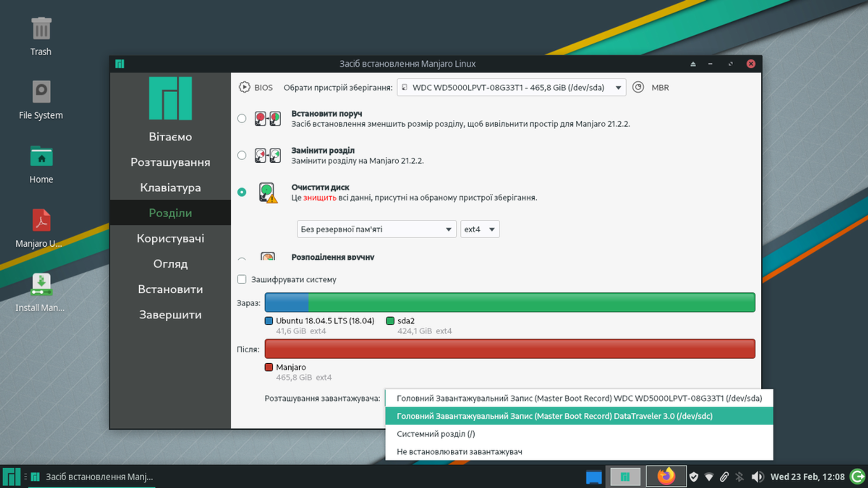
Task: Click the window keep-above arrow button
Action: [693, 64]
